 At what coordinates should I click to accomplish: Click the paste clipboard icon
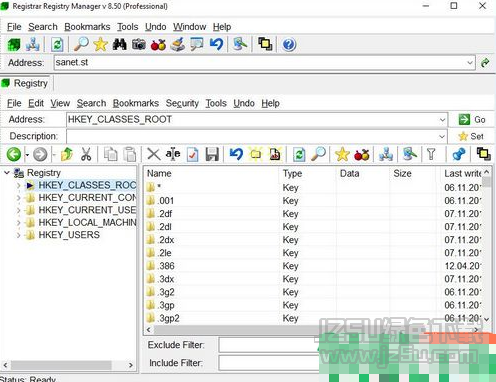130,154
